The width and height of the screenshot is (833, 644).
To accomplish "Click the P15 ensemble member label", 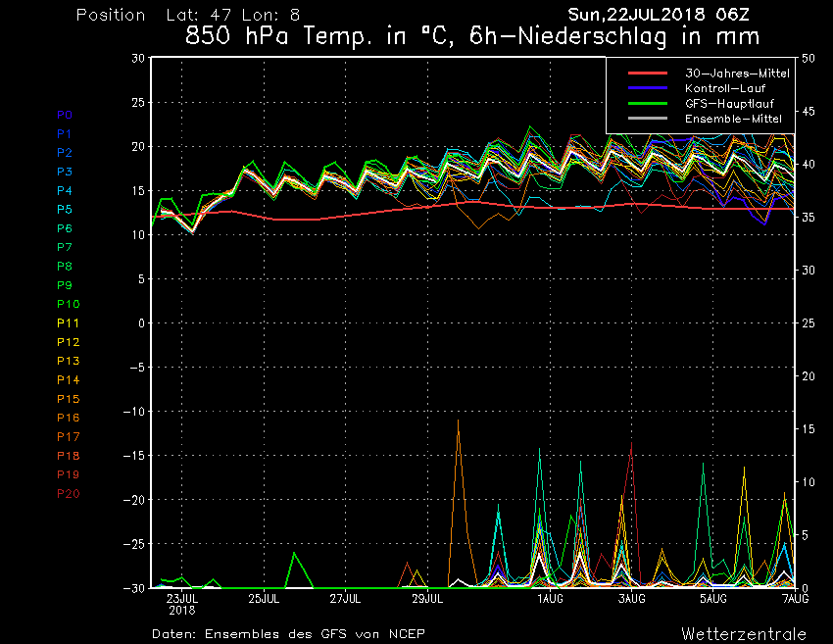I will click(x=68, y=399).
